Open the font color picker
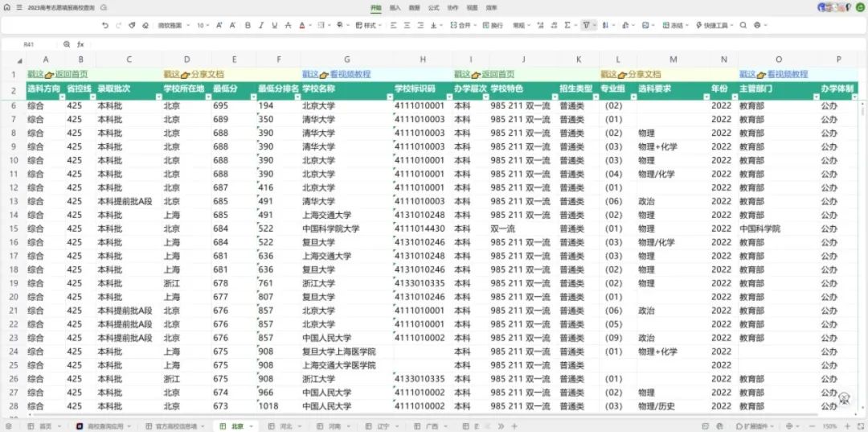This screenshot has height=432, width=868. tap(301, 26)
